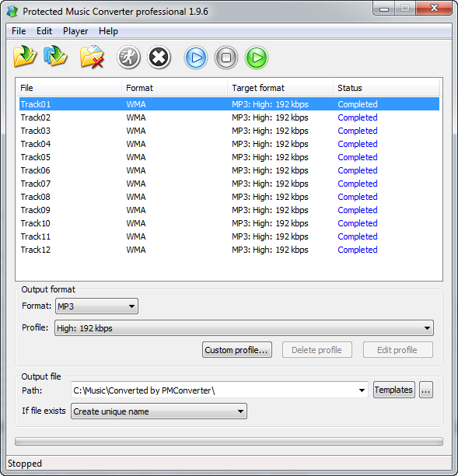The height and width of the screenshot is (476, 458).
Task: Select the Track10 row
Action: click(229, 223)
